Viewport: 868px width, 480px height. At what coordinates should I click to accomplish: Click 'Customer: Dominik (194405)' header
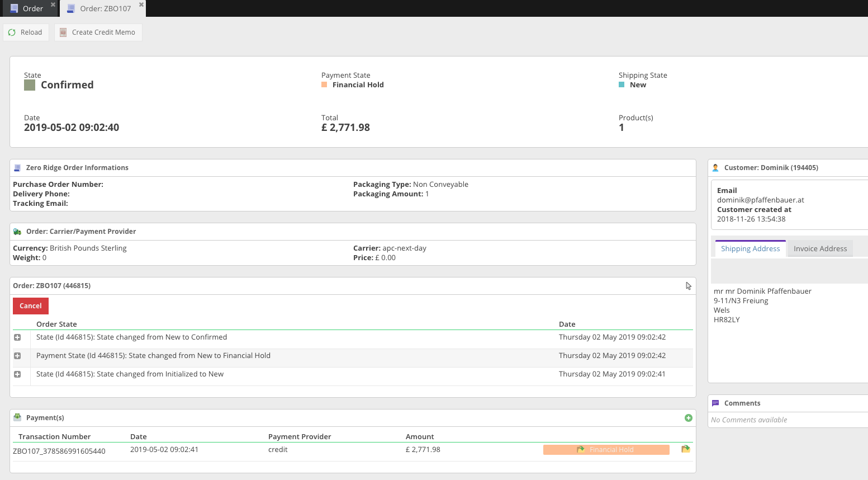[771, 168]
